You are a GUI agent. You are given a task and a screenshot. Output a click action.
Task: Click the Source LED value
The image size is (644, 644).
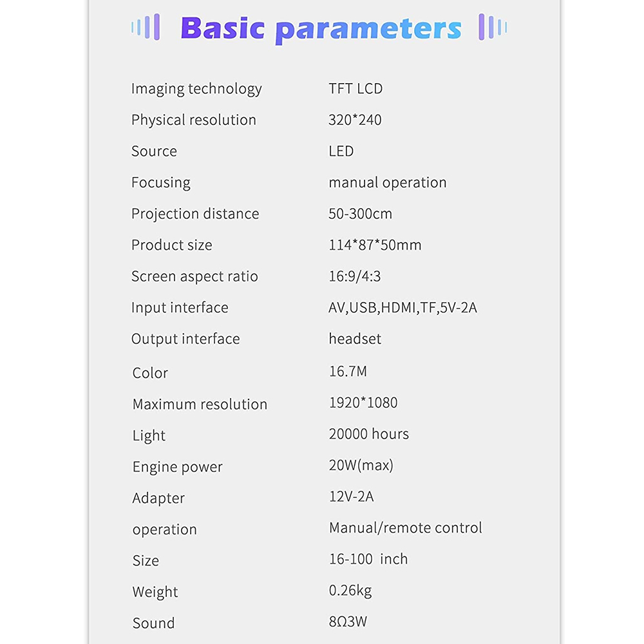pyautogui.click(x=341, y=151)
